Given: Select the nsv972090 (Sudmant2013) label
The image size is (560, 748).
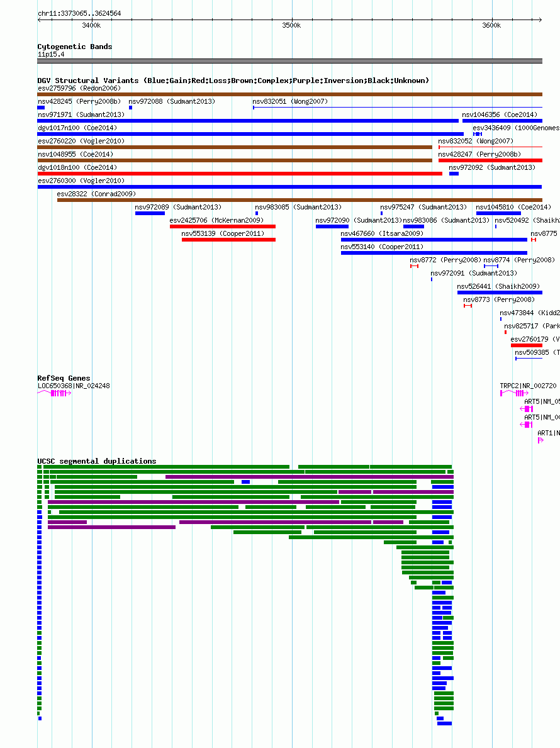Looking at the screenshot, I should 359,221.
